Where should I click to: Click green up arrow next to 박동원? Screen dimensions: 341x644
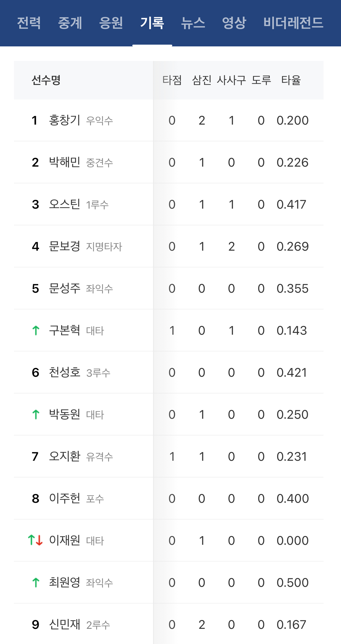click(x=36, y=415)
